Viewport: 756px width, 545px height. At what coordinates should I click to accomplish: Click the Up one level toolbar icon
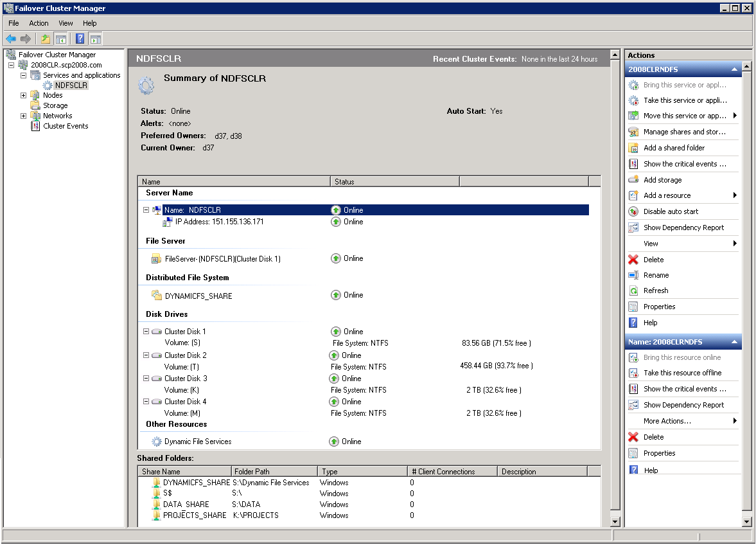pos(46,39)
